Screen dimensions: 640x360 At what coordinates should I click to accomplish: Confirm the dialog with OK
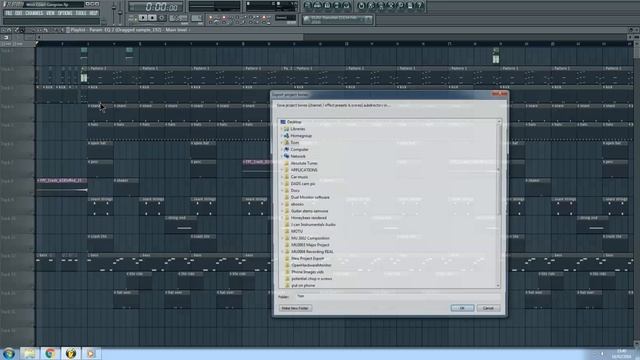pyautogui.click(x=462, y=308)
